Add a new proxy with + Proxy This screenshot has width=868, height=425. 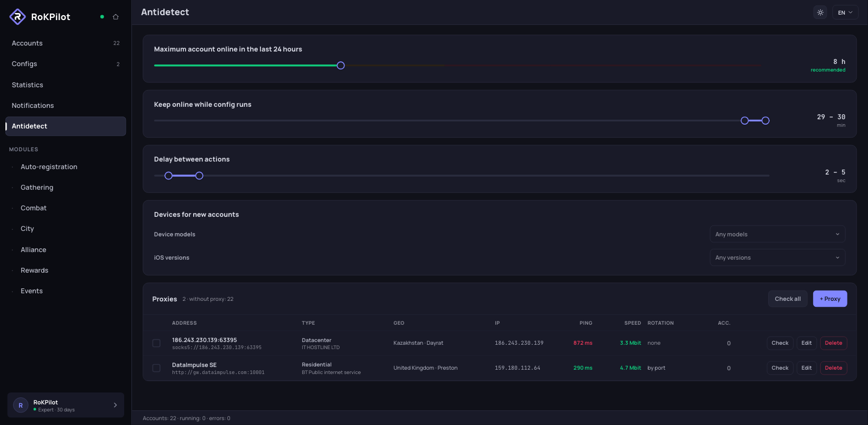click(830, 299)
